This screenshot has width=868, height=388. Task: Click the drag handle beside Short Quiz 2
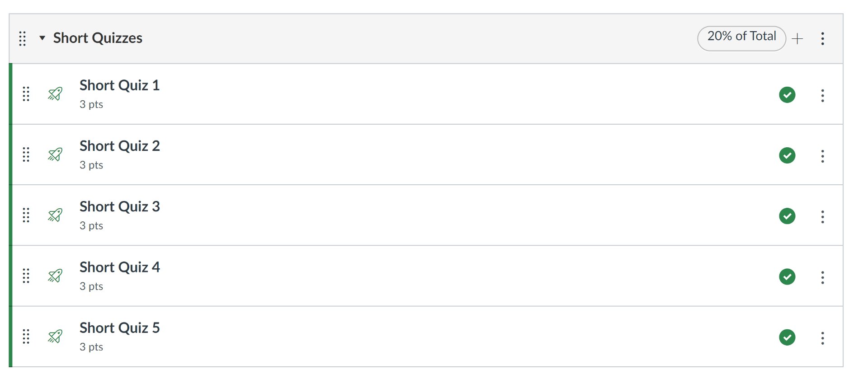(26, 154)
